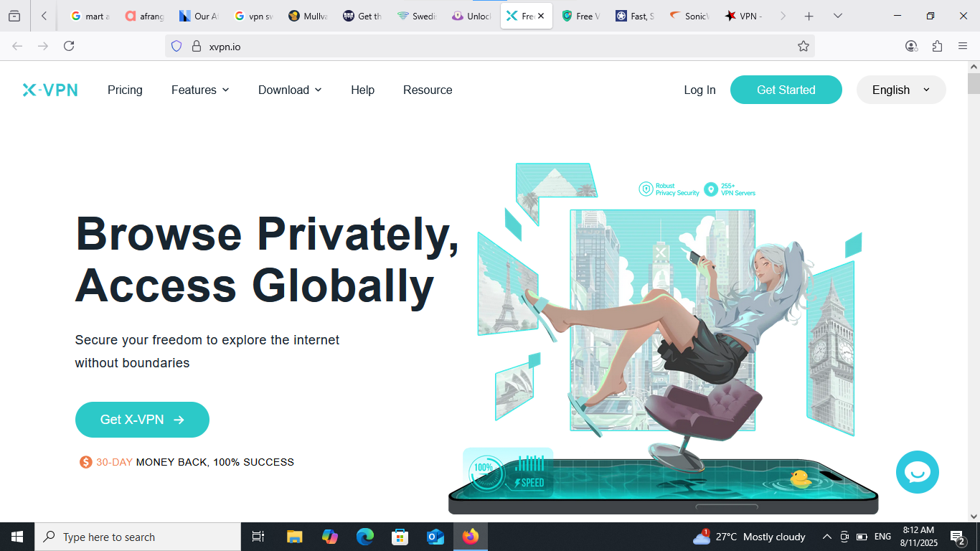Switch to the 'Swedi' tab
980x551 pixels.
pyautogui.click(x=417, y=16)
